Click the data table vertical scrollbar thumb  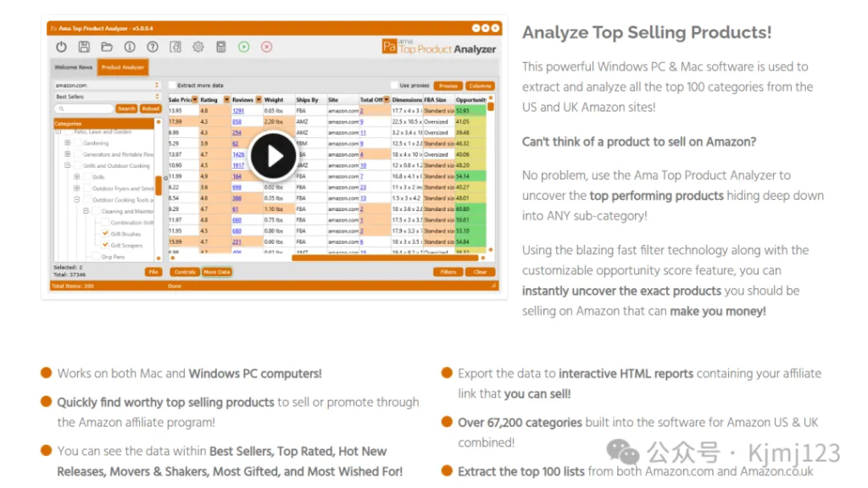pyautogui.click(x=491, y=106)
